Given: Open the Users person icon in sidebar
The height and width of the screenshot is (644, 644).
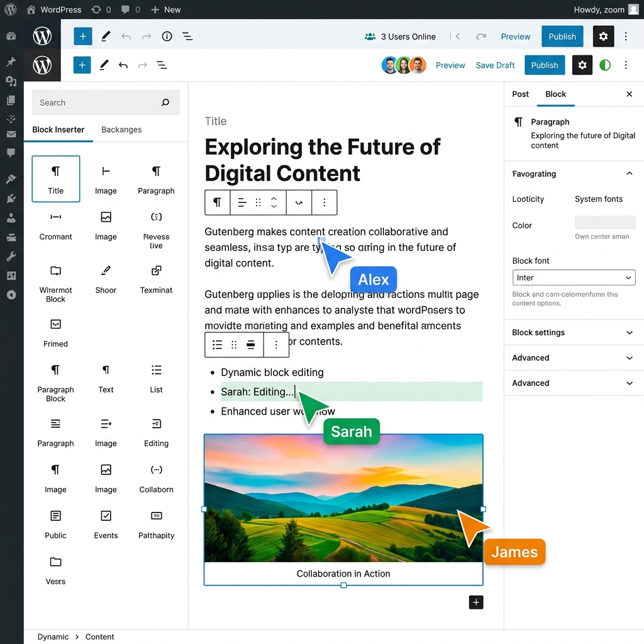Looking at the screenshot, I should point(11,218).
